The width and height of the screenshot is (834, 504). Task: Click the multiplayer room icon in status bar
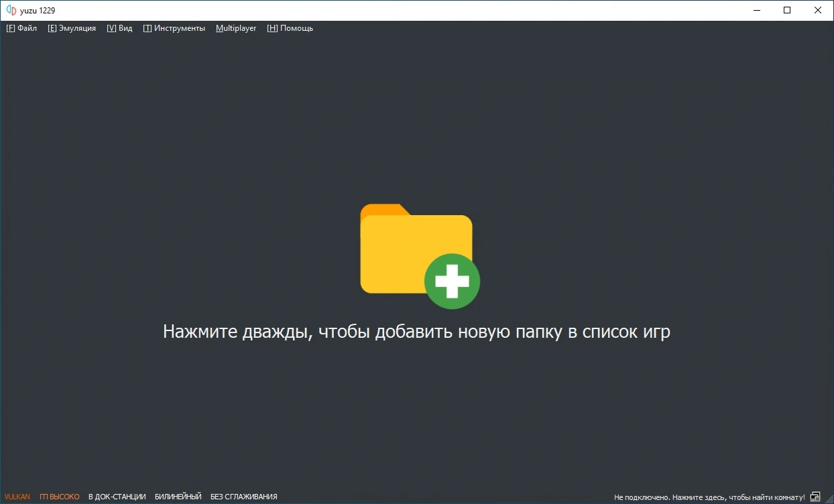[x=815, y=497]
